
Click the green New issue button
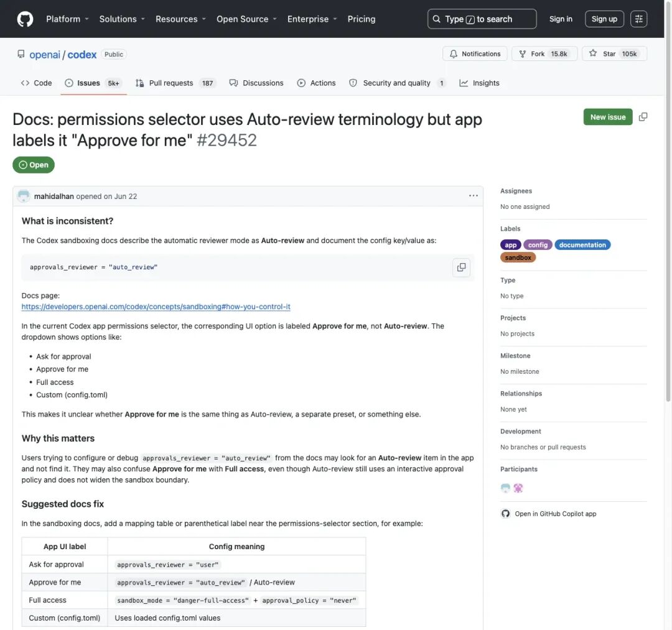pos(608,117)
